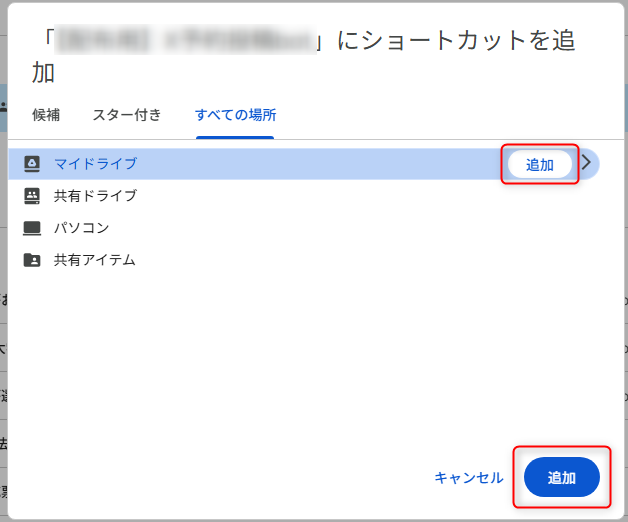Click the shared items (共有アイテム) folder icon
628x522 pixels.
pyautogui.click(x=32, y=260)
